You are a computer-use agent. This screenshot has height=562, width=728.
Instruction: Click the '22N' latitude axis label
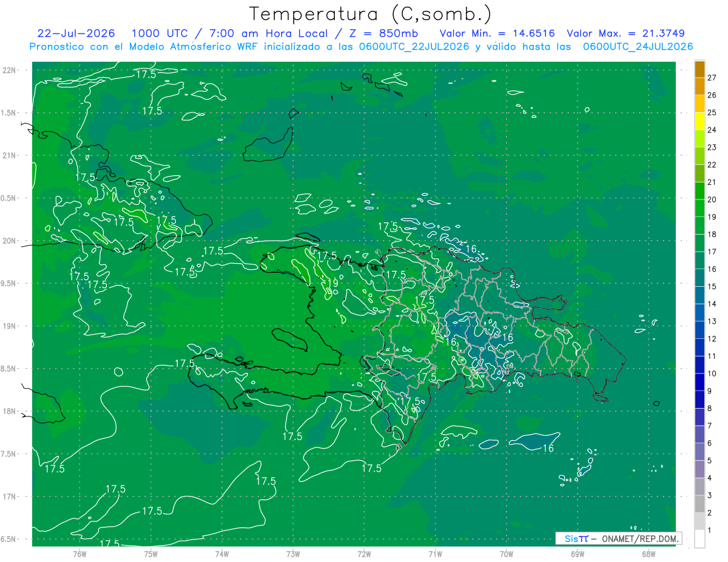(10, 70)
